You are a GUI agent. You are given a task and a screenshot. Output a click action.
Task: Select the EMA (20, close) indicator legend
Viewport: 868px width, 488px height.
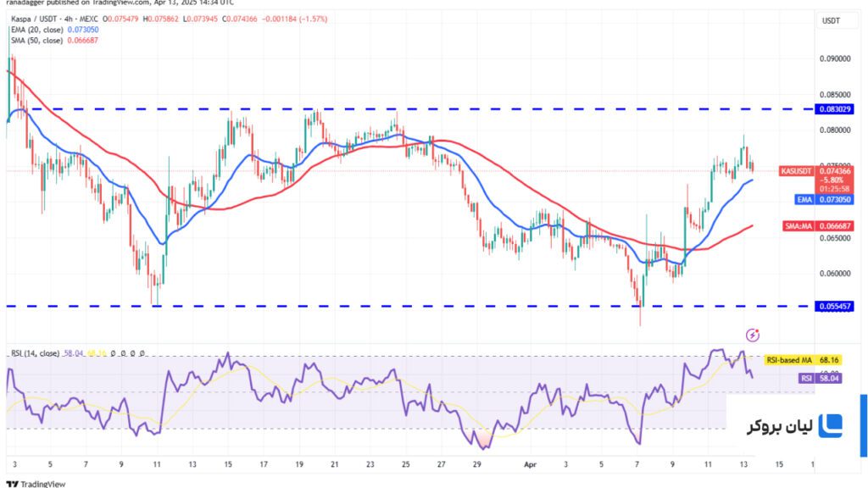coord(37,30)
